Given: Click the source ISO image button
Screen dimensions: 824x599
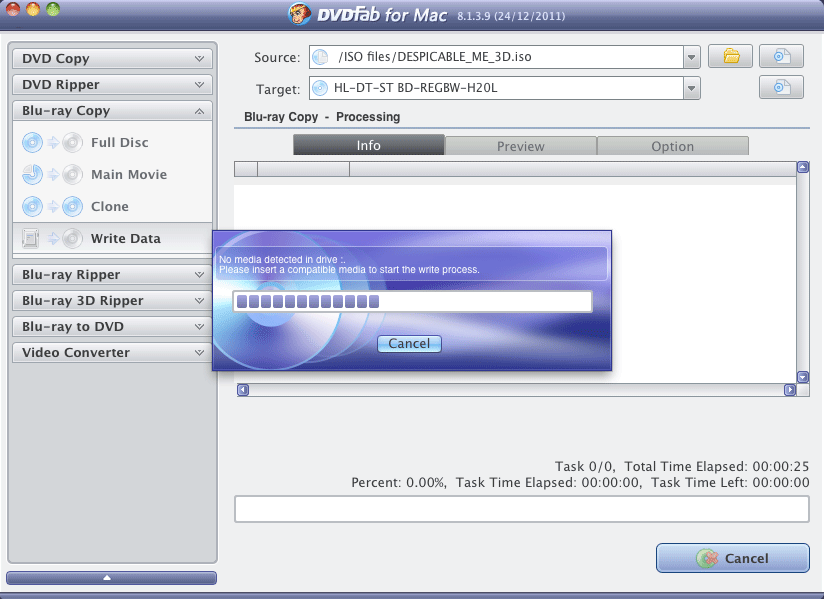Looking at the screenshot, I should (x=781, y=57).
